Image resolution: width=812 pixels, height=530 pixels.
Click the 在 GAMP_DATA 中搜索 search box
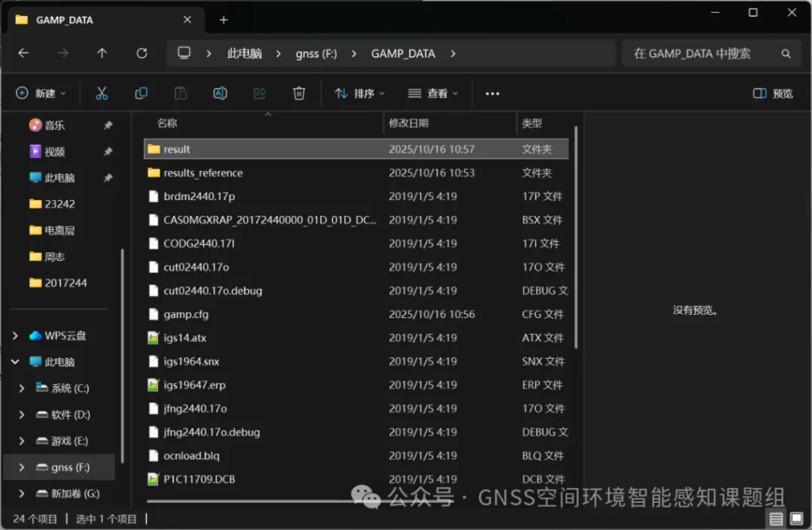tap(702, 53)
